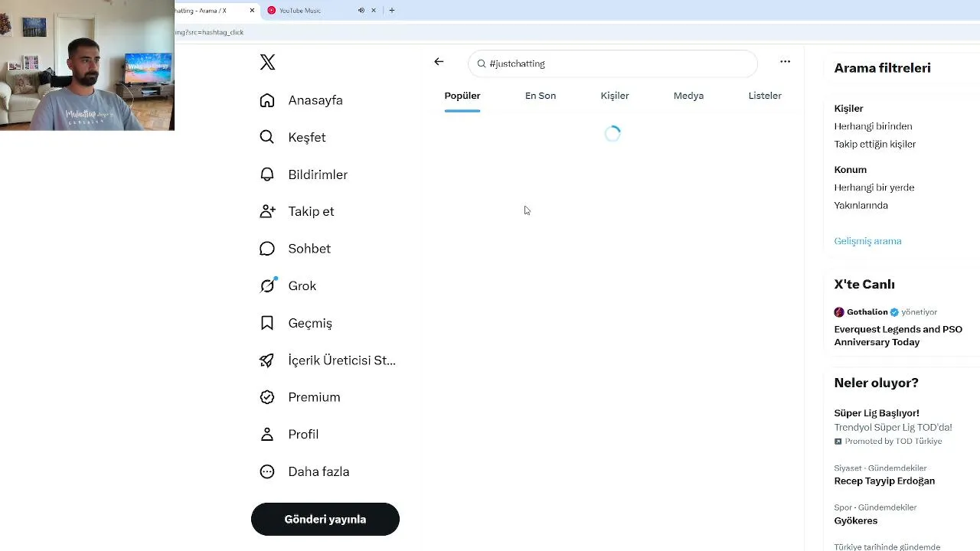Screen dimensions: 980x551
Task: Launch Grok from the sidebar
Action: click(x=288, y=286)
